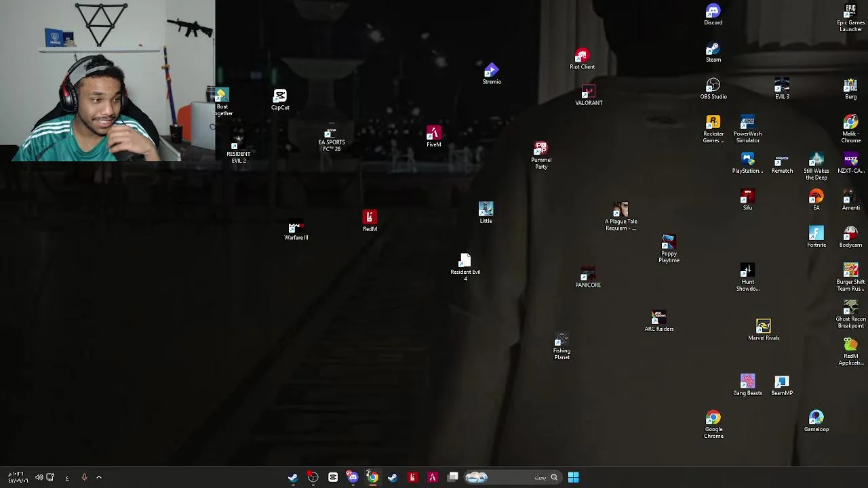Image resolution: width=868 pixels, height=488 pixels.
Task: Open the Marvel Rivals desktop icon
Action: (x=764, y=331)
